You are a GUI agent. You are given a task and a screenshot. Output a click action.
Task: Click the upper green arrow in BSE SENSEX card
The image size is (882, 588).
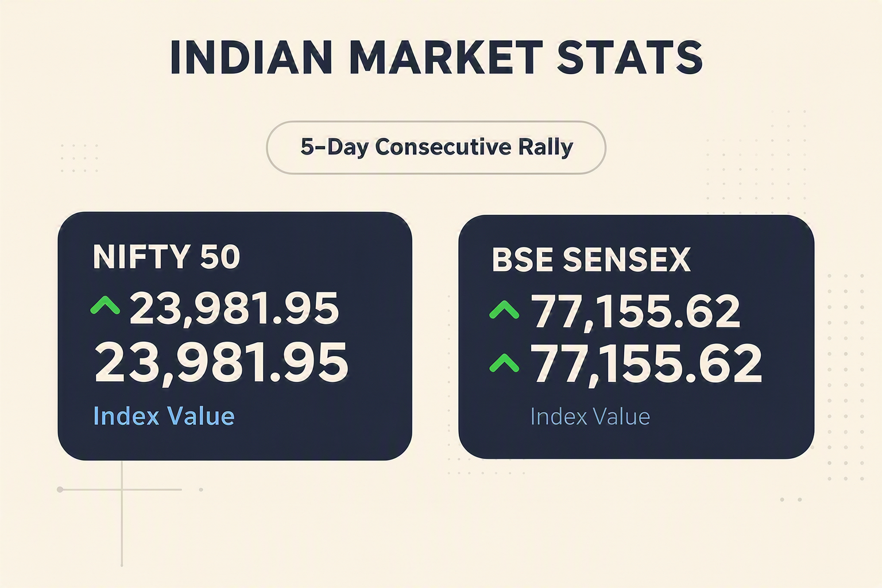coord(504,310)
